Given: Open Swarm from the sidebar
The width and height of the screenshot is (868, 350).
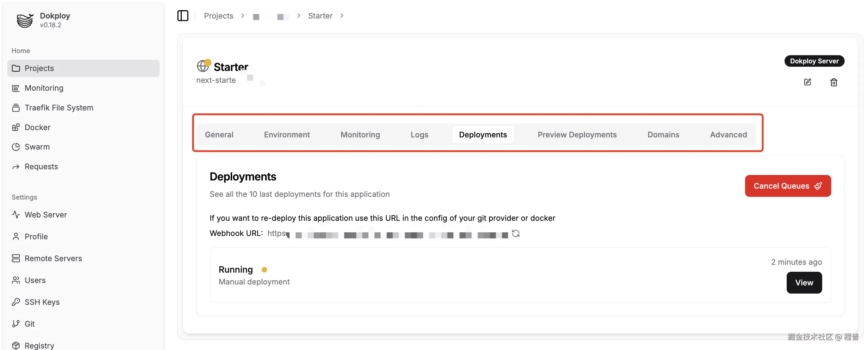Looking at the screenshot, I should click(x=37, y=146).
